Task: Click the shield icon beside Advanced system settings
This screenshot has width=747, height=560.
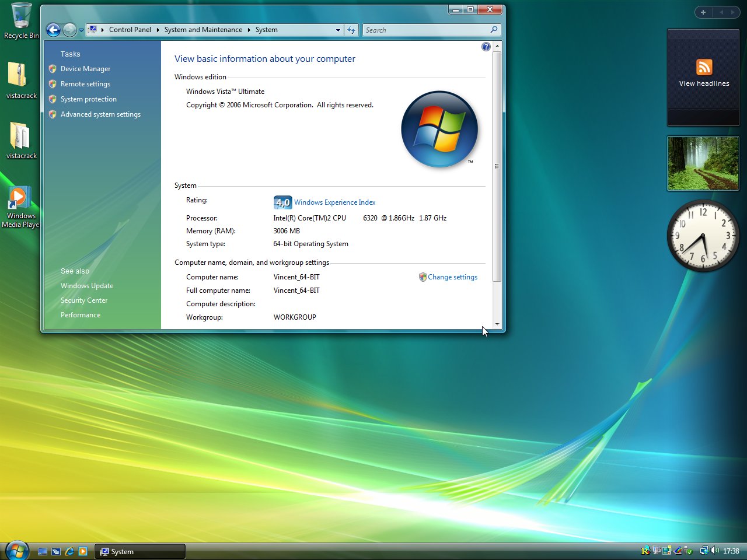Action: point(53,114)
